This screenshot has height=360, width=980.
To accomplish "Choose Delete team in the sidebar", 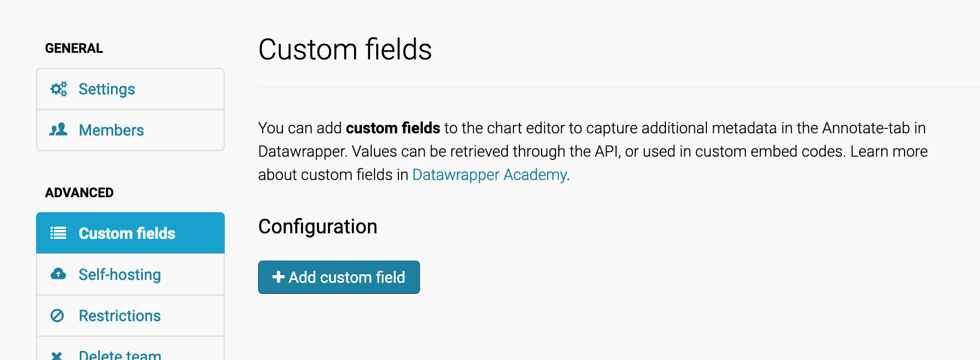I will point(130,350).
